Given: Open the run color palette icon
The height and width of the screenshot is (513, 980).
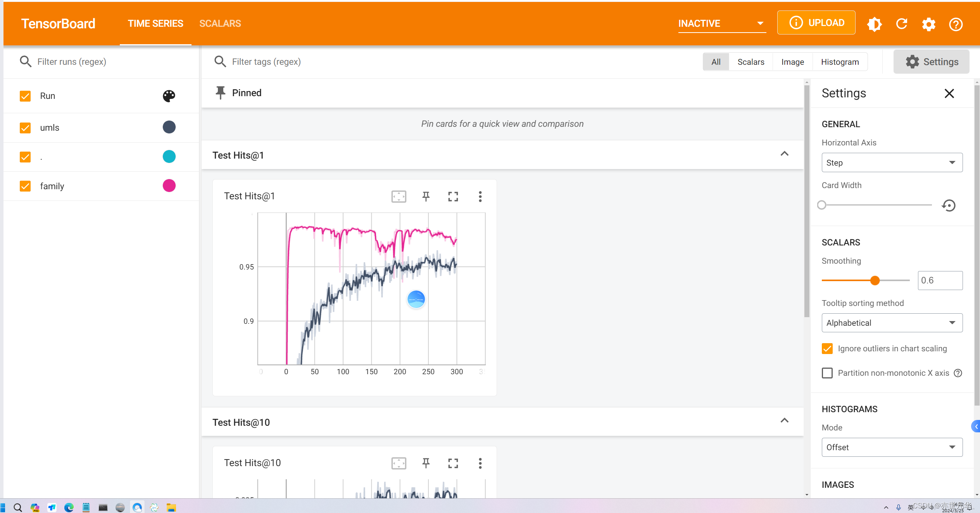Looking at the screenshot, I should [169, 96].
